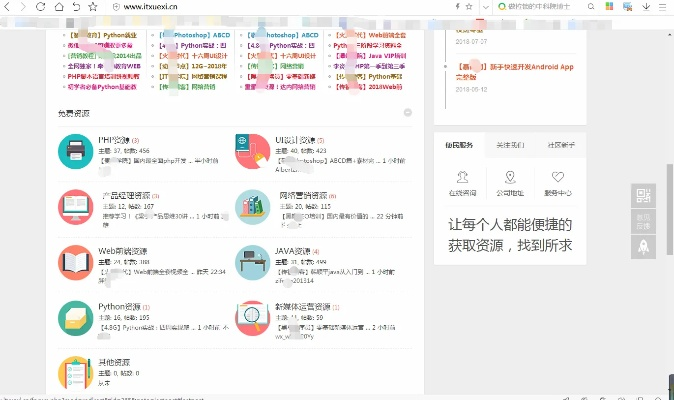This screenshot has height=400, width=674.
Task: Open the 新媒体运营资源 forum link
Action: pos(303,307)
